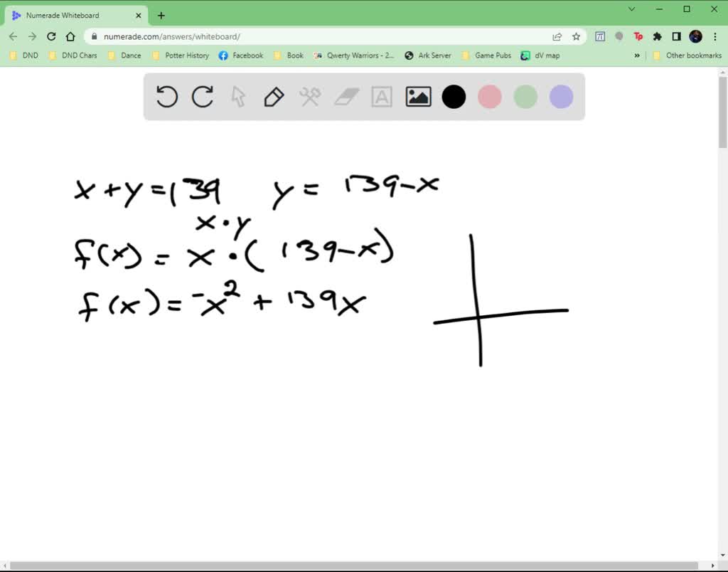The image size is (728, 572).
Task: Select the black color on the toolbar
Action: point(454,97)
